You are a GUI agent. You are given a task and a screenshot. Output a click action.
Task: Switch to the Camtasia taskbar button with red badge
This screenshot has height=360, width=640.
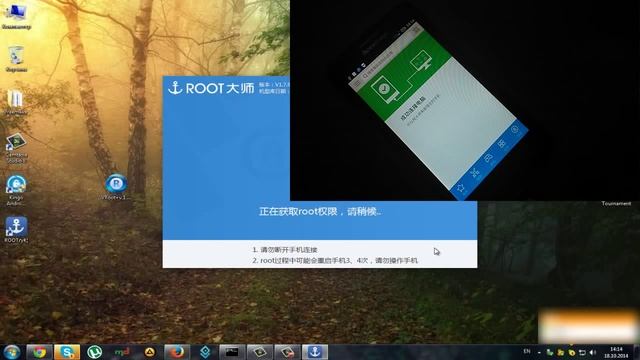(x=287, y=352)
